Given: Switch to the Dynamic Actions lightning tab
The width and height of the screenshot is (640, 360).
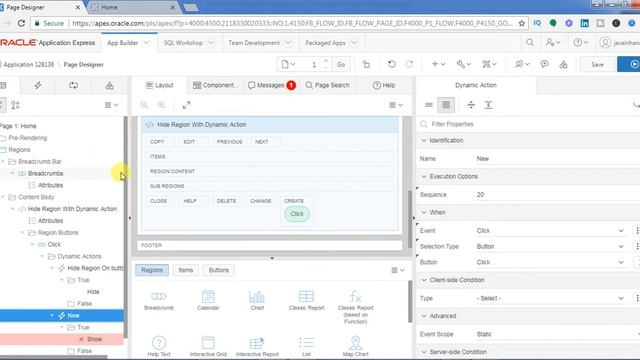Looking at the screenshot, I should (38, 85).
